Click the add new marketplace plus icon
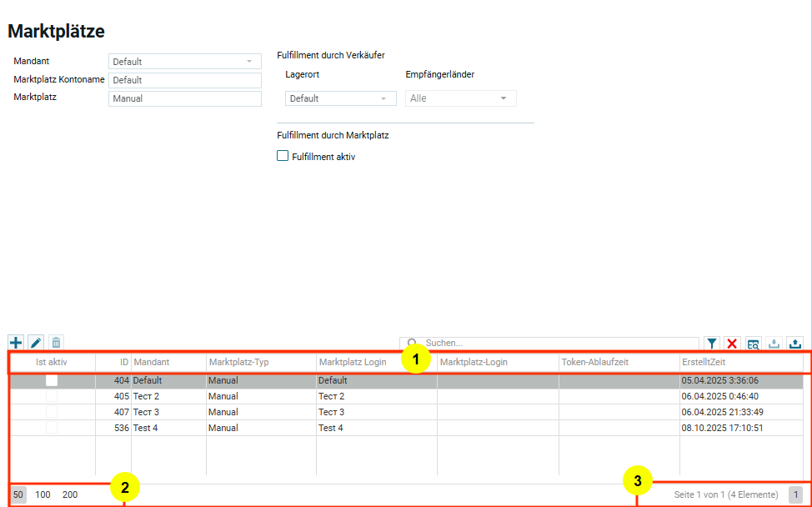The width and height of the screenshot is (812, 507). tap(16, 343)
